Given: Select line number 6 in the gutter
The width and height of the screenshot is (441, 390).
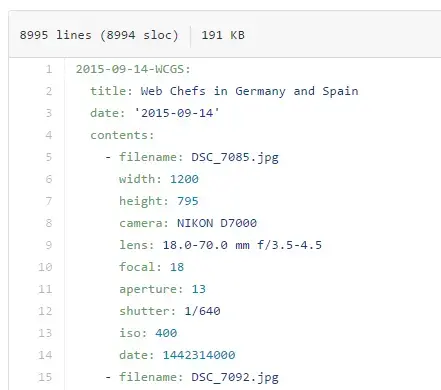Looking at the screenshot, I should click(x=49, y=179).
